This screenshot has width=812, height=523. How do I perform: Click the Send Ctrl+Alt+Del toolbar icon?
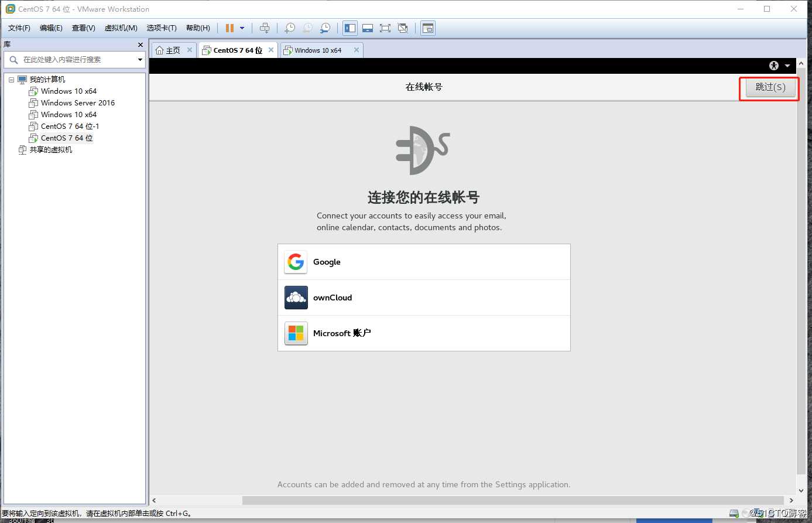(x=265, y=28)
